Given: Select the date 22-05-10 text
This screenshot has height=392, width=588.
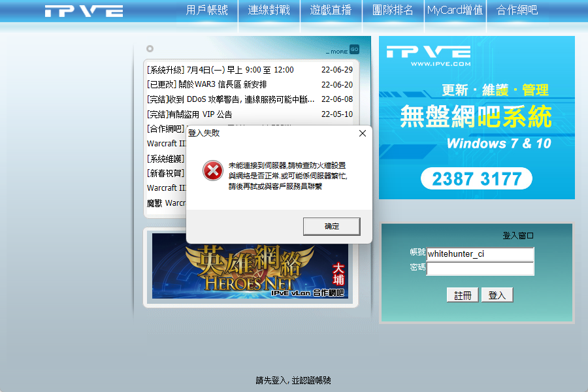Looking at the screenshot, I should (336, 114).
